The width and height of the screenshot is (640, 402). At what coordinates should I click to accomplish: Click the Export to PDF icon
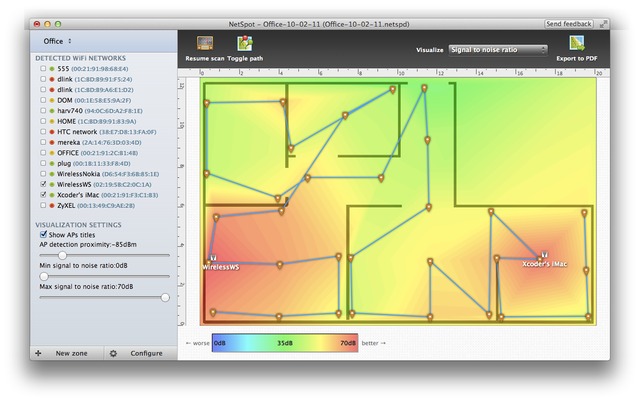[577, 44]
